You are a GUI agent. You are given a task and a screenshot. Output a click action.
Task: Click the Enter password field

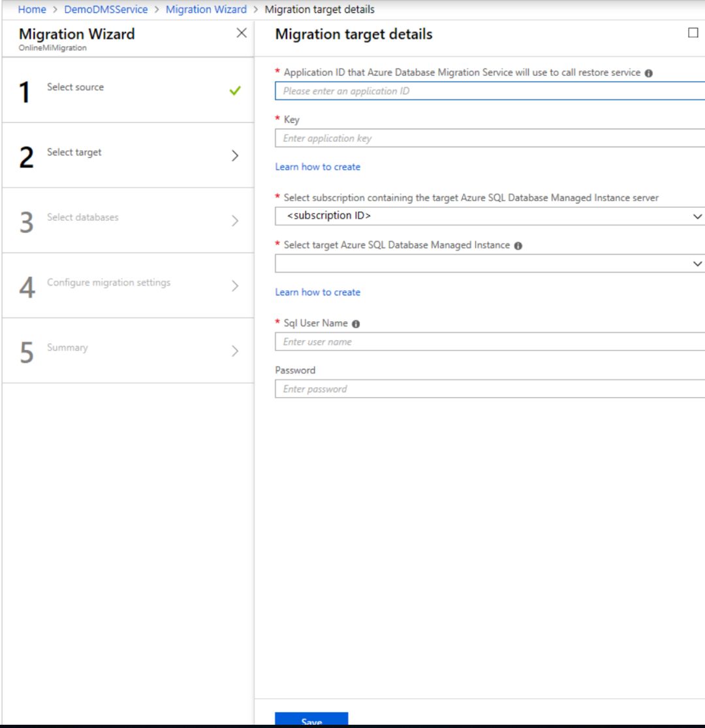pyautogui.click(x=490, y=389)
